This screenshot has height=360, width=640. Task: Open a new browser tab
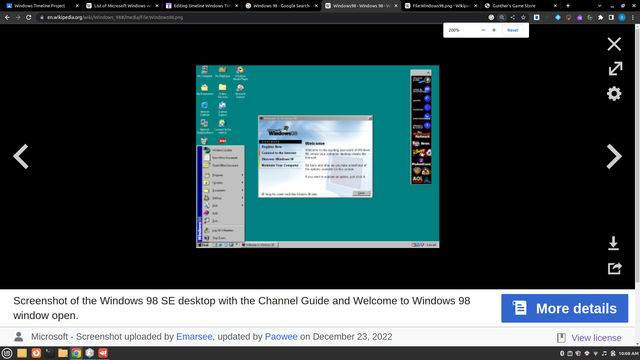pos(568,6)
